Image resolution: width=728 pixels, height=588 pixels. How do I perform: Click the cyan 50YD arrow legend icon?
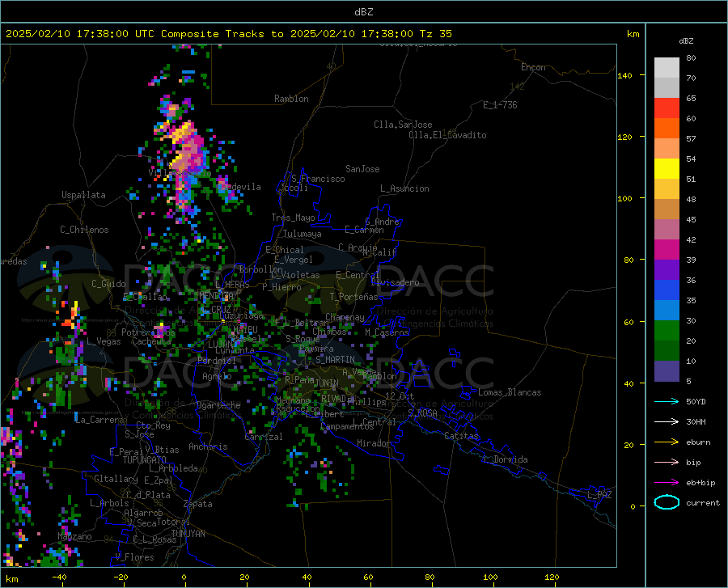(667, 401)
